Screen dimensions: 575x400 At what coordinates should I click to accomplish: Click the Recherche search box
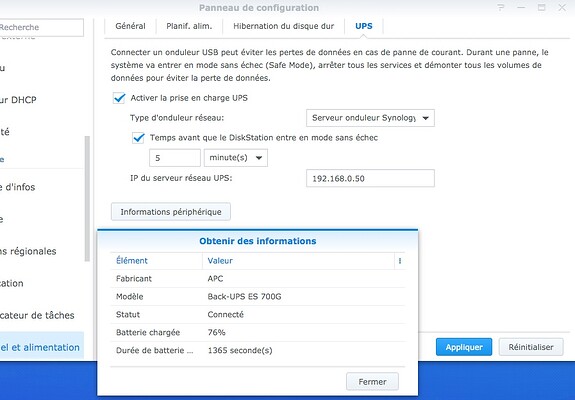(x=41, y=27)
